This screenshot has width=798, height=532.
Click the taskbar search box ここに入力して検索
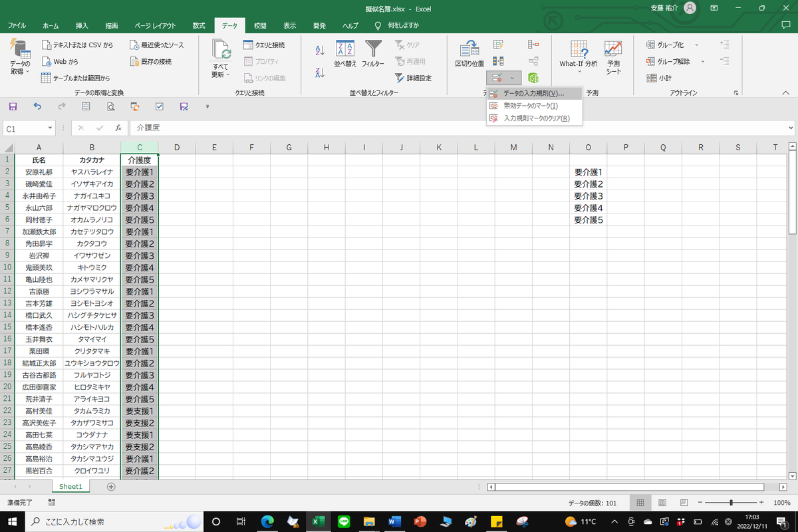tap(115, 521)
